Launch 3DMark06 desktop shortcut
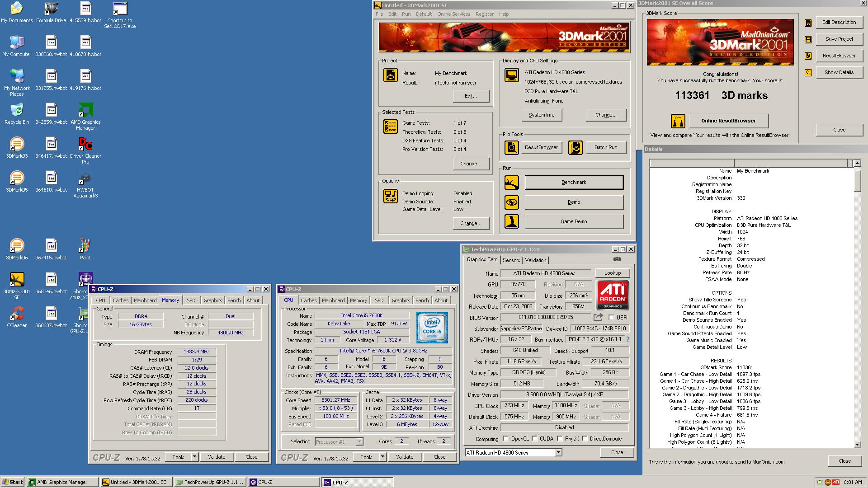This screenshot has width=868, height=488. click(17, 250)
